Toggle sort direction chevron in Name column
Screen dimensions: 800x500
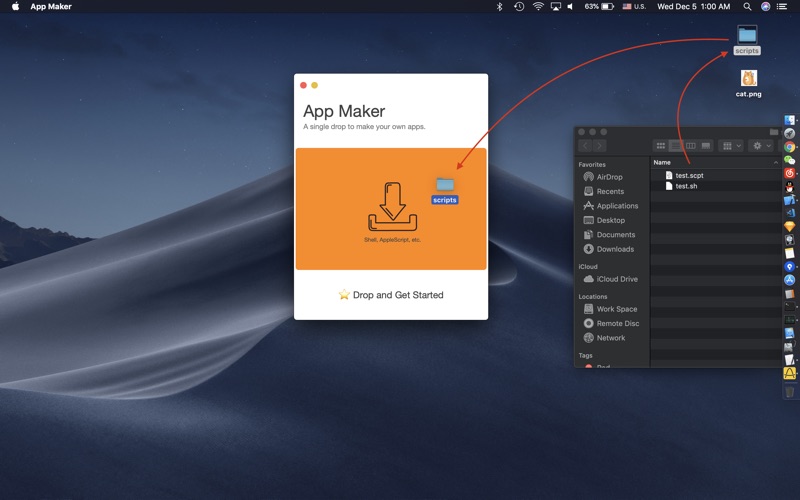pyautogui.click(x=776, y=162)
